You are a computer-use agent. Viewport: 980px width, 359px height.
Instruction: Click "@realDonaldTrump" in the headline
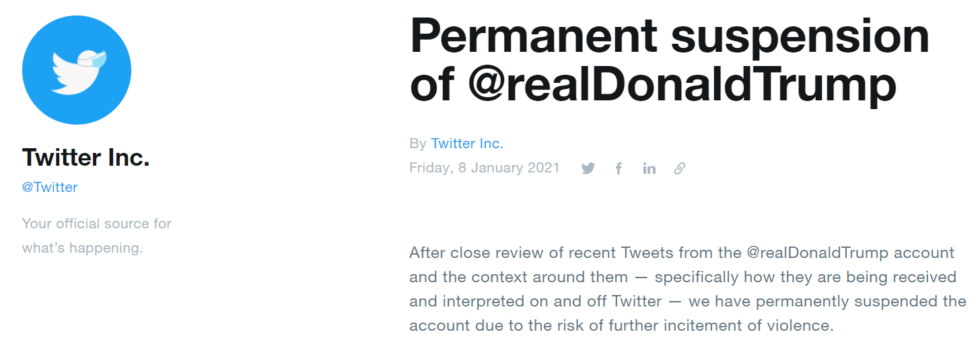[x=681, y=85]
